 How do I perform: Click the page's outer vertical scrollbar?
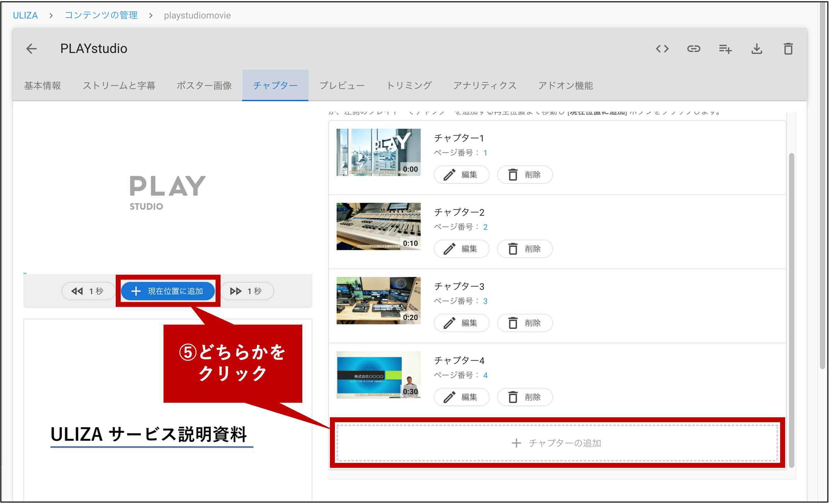coord(823,185)
